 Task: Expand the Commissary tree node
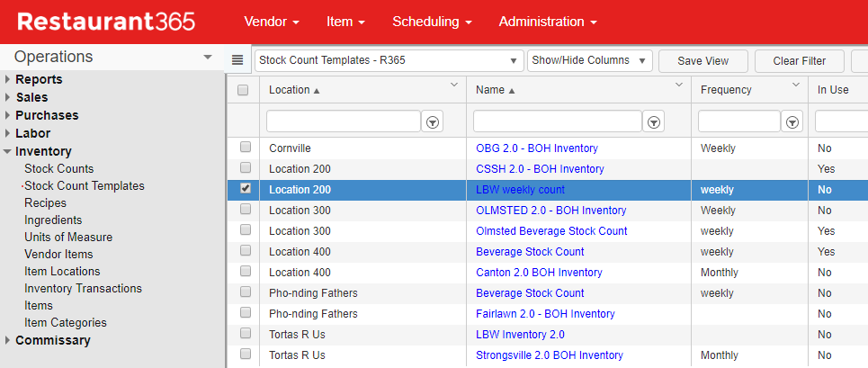tap(7, 340)
